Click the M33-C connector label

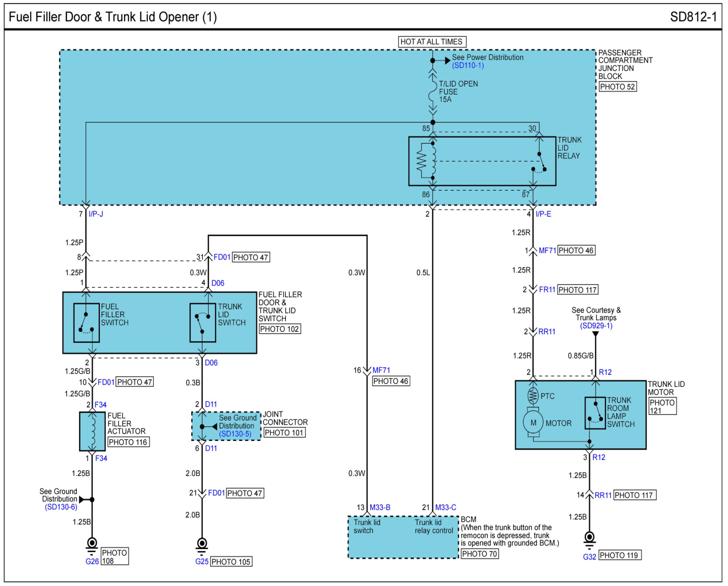coord(445,508)
